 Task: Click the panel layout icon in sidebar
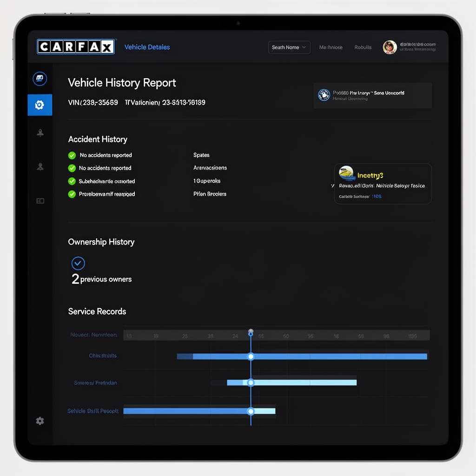(40, 201)
